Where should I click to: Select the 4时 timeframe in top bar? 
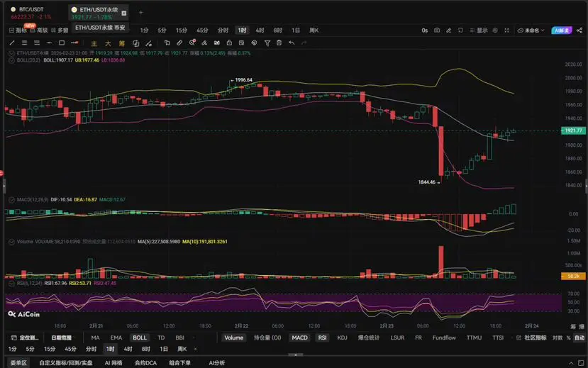(260, 30)
